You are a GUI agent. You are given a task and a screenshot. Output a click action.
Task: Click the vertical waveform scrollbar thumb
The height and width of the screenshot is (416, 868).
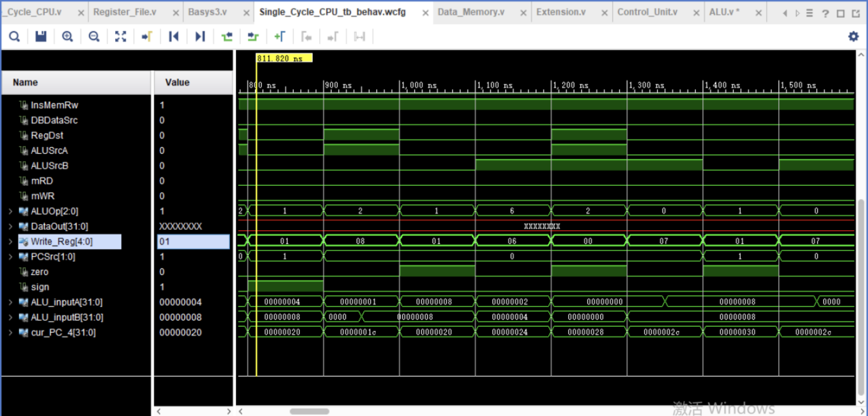[861, 297]
